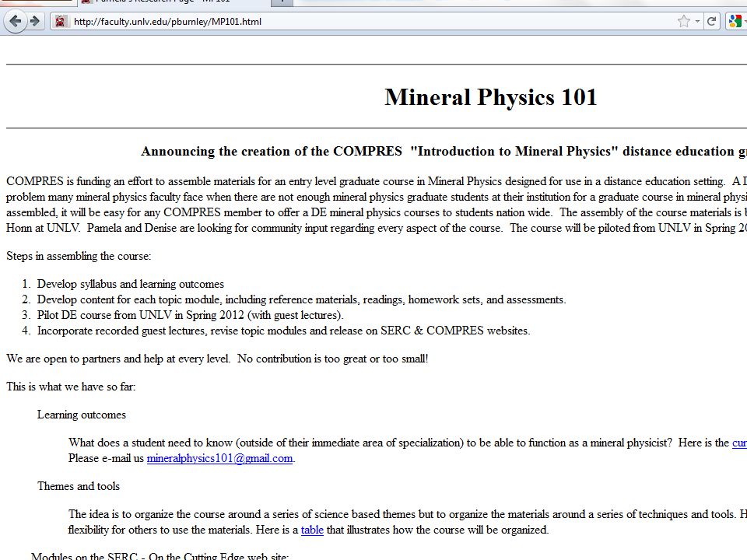Click the Google search engine icon

point(735,22)
